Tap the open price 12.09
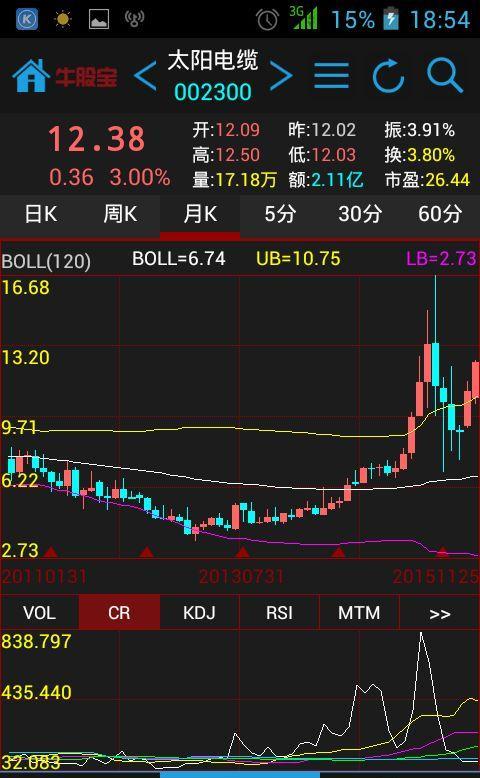Viewport: 480px width, 778px height. tap(237, 130)
